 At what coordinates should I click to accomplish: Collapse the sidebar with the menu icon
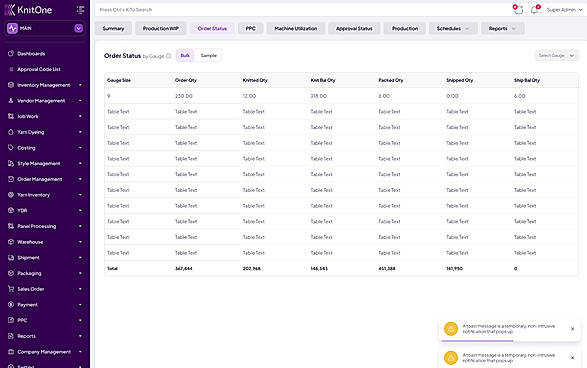point(80,10)
